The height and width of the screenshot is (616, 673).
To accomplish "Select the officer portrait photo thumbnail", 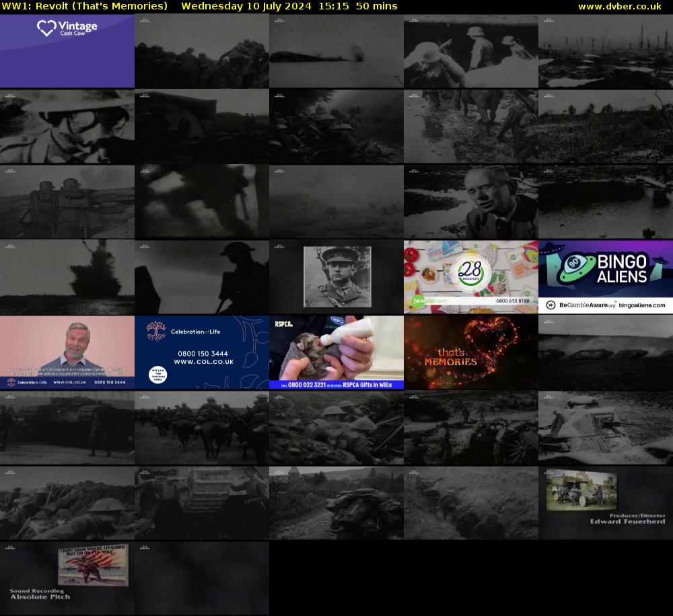I will click(336, 277).
